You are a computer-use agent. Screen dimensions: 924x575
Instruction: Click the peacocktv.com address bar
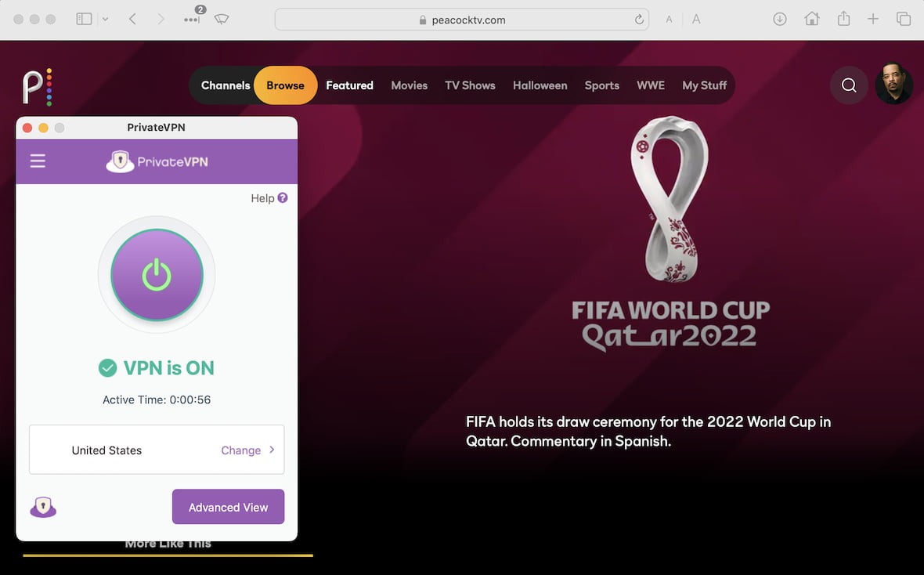coord(462,20)
